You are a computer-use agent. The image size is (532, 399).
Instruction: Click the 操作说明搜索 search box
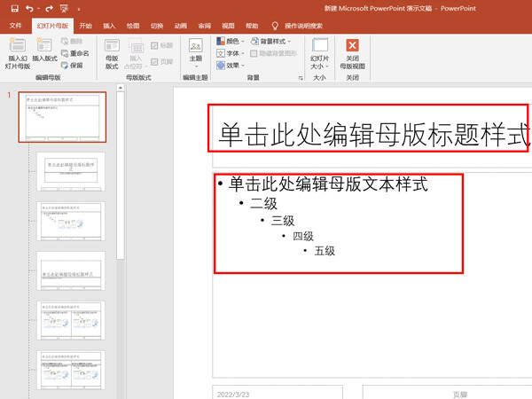tap(303, 26)
